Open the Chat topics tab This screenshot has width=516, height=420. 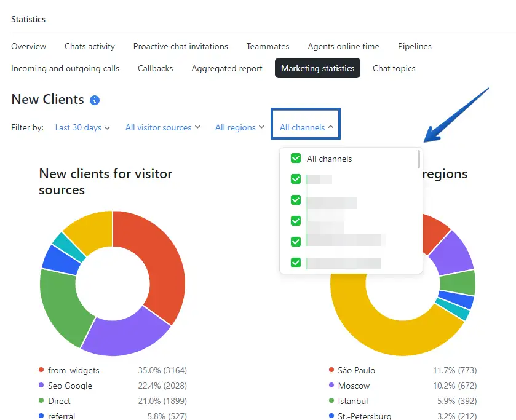pyautogui.click(x=394, y=68)
